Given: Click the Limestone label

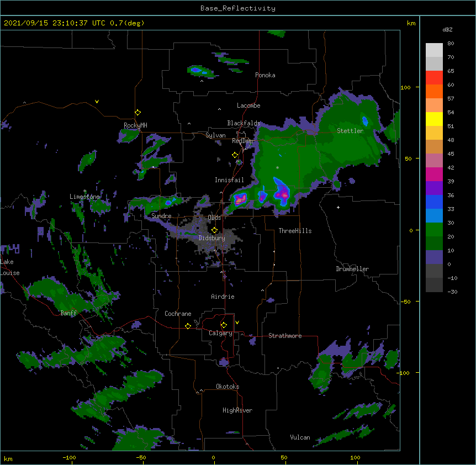Looking at the screenshot, I should click(x=84, y=197).
